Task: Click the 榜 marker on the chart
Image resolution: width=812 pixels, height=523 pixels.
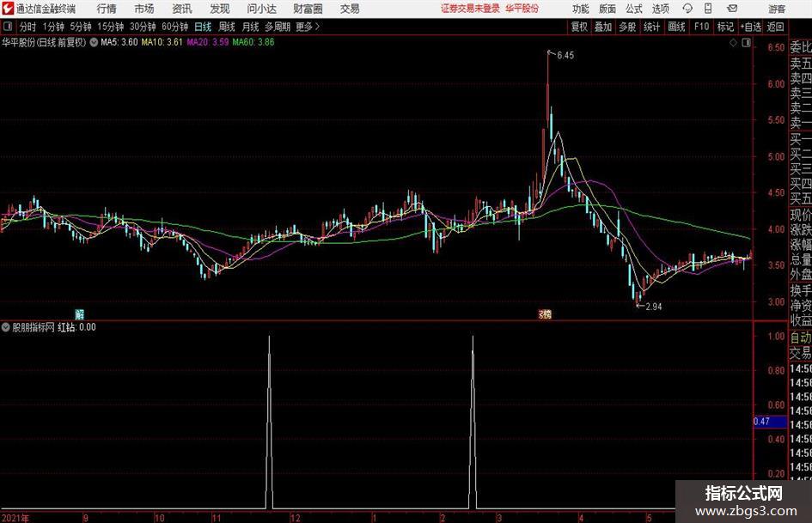Action: point(545,313)
